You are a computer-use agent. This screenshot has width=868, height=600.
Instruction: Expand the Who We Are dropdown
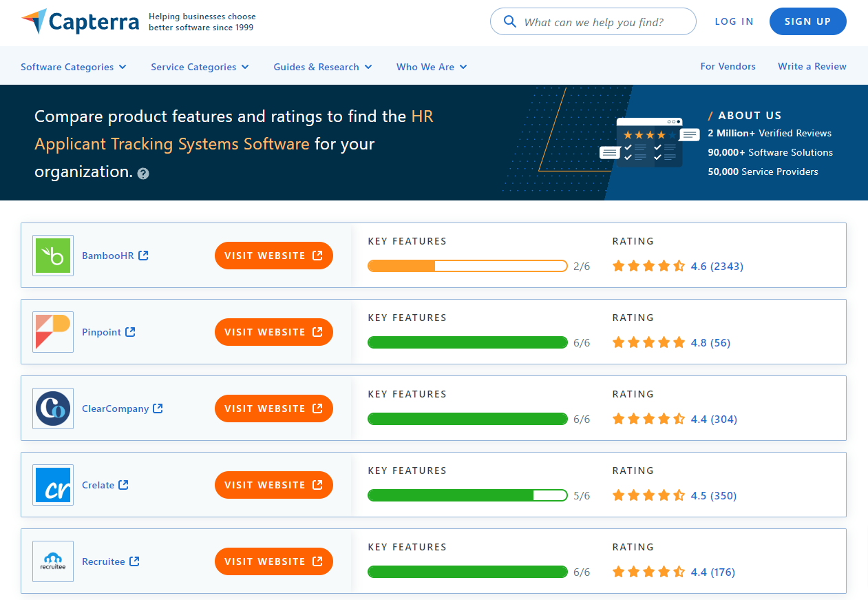click(x=432, y=67)
